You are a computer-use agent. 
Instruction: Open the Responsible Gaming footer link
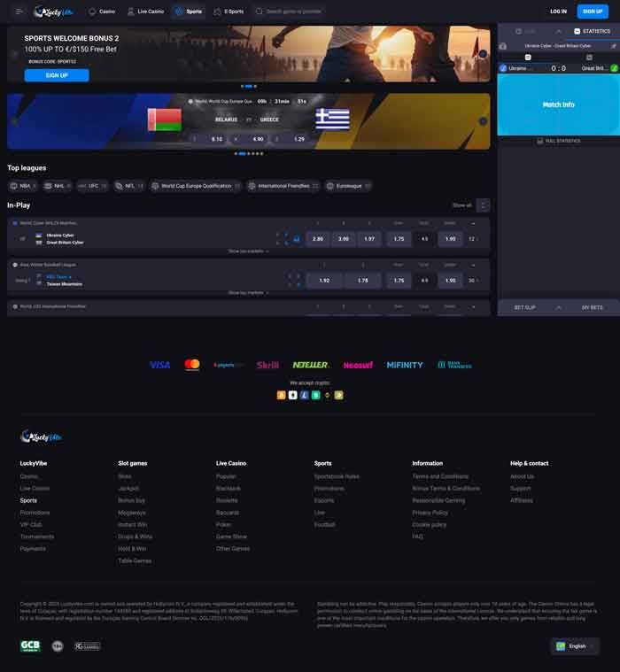[x=438, y=500]
